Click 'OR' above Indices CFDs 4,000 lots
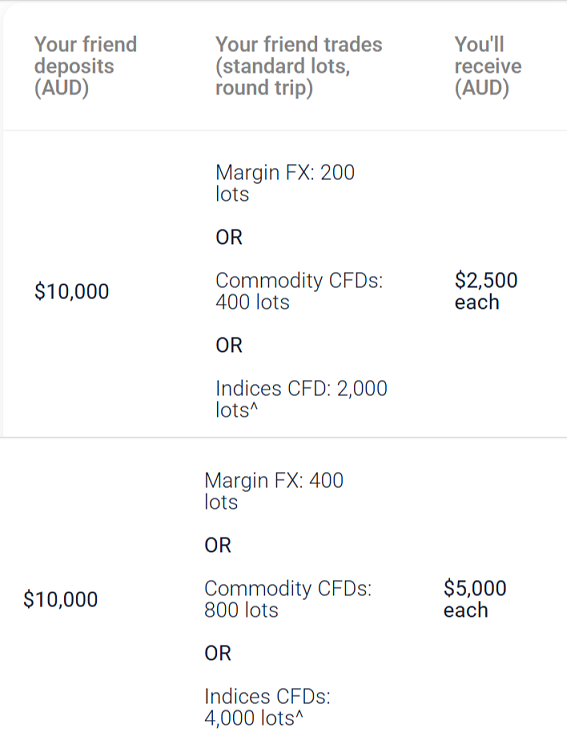 point(218,653)
